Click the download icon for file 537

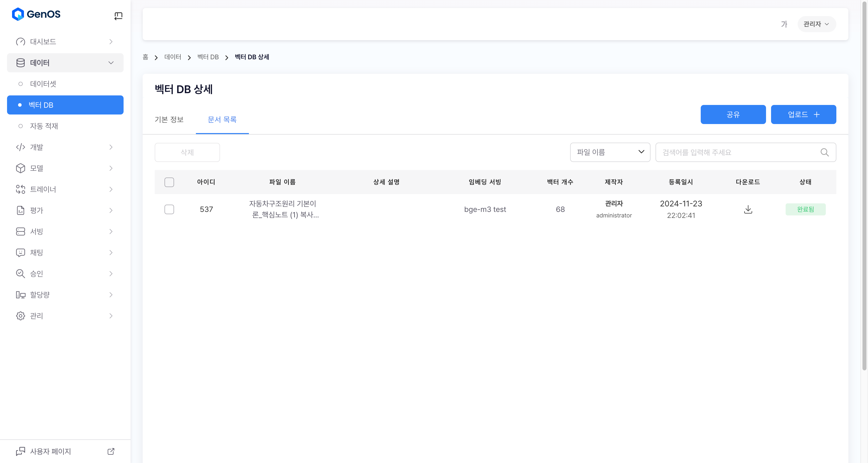pyautogui.click(x=748, y=209)
